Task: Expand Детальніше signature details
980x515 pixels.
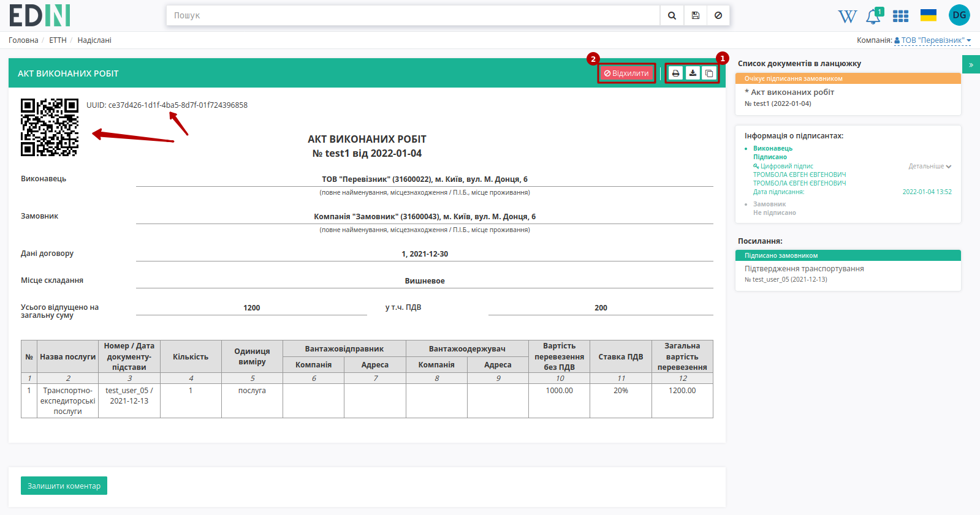Action: click(x=930, y=167)
